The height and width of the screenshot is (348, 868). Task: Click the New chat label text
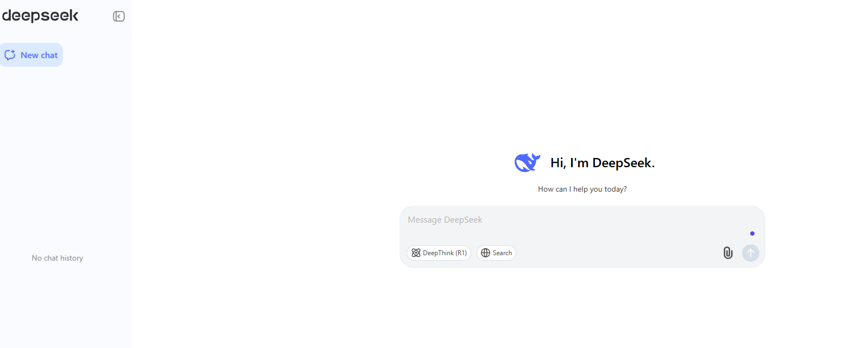click(39, 55)
